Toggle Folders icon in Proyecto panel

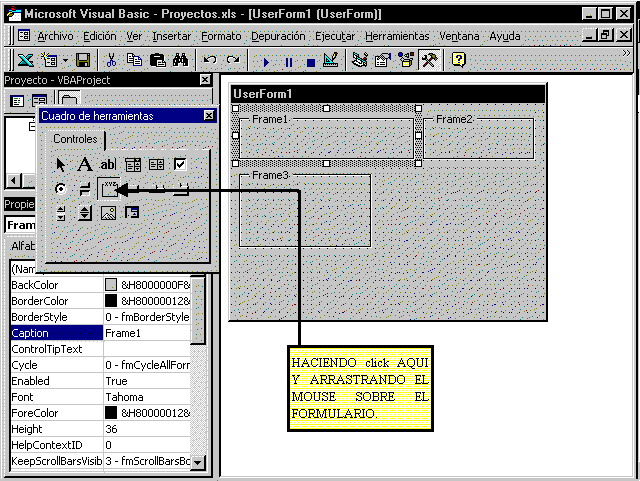69,100
